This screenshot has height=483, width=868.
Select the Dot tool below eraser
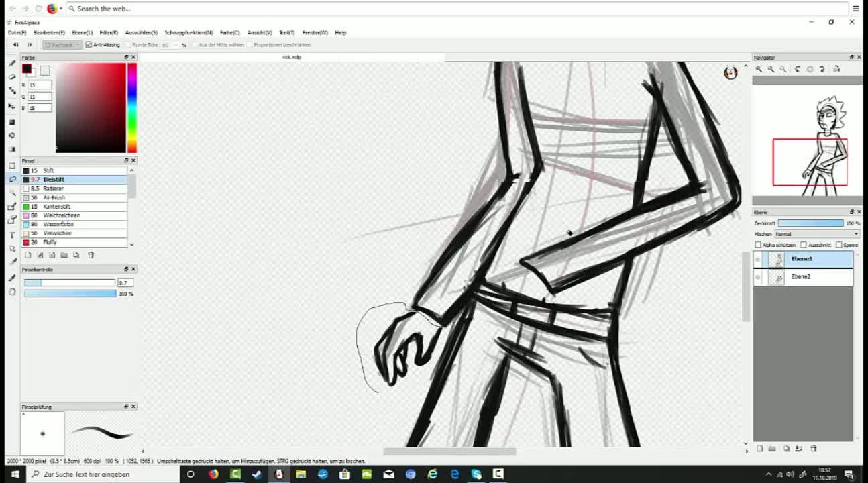[x=12, y=90]
